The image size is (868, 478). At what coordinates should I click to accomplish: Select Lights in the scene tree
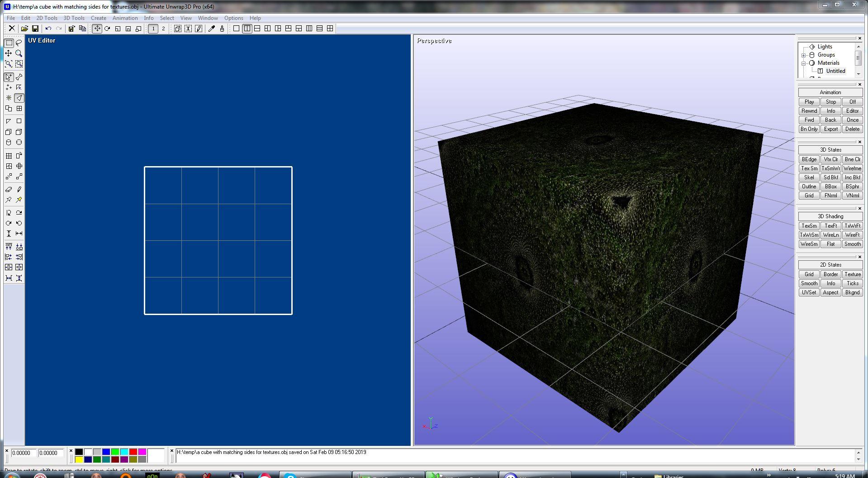pos(825,47)
